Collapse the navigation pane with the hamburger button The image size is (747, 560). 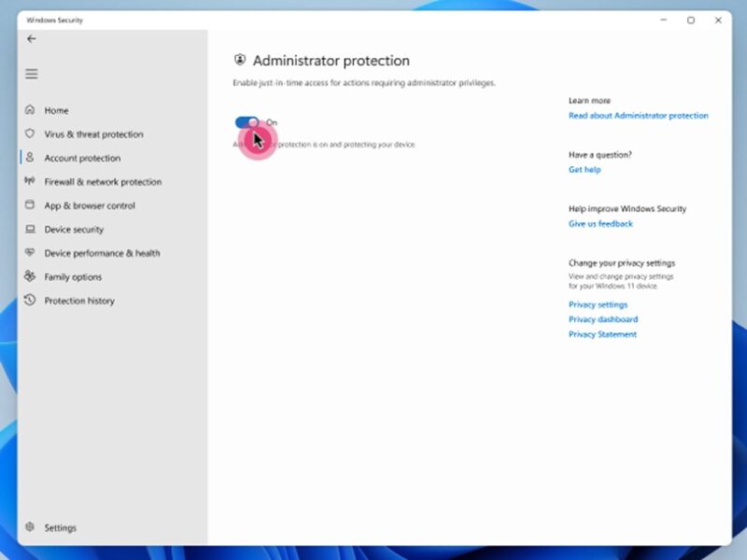[31, 74]
